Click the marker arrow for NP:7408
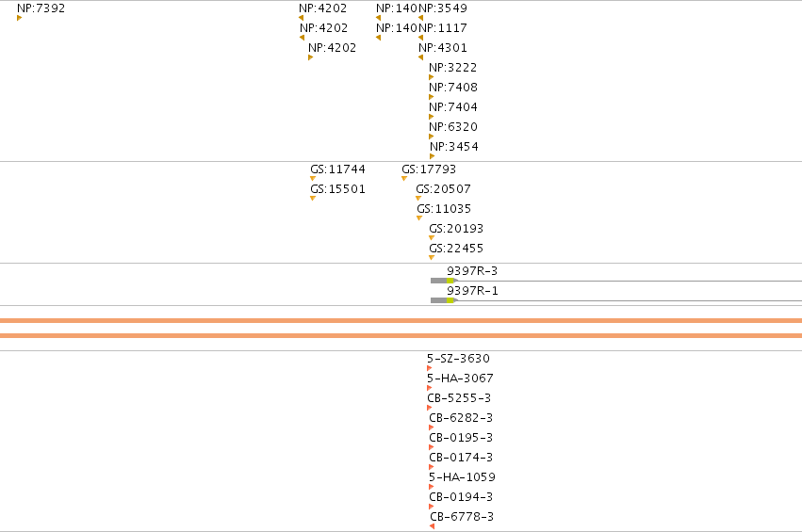 432,97
